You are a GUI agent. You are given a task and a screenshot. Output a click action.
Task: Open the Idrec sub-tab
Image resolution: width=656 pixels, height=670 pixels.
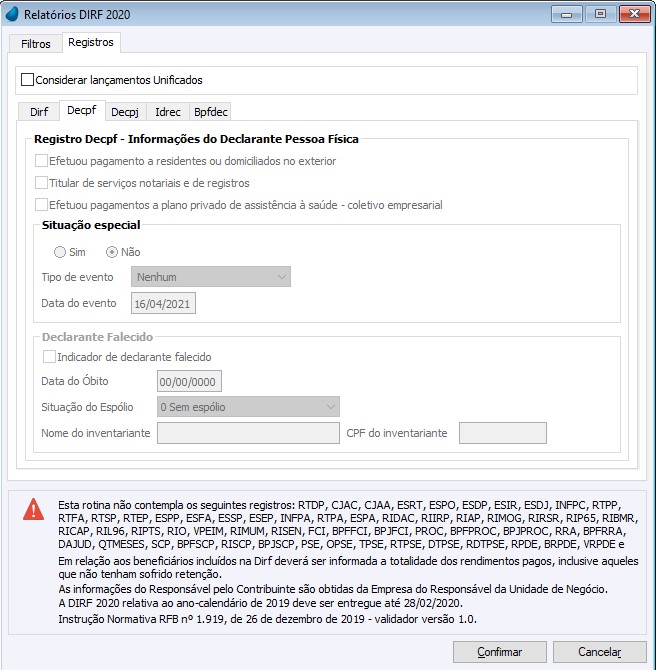168,112
